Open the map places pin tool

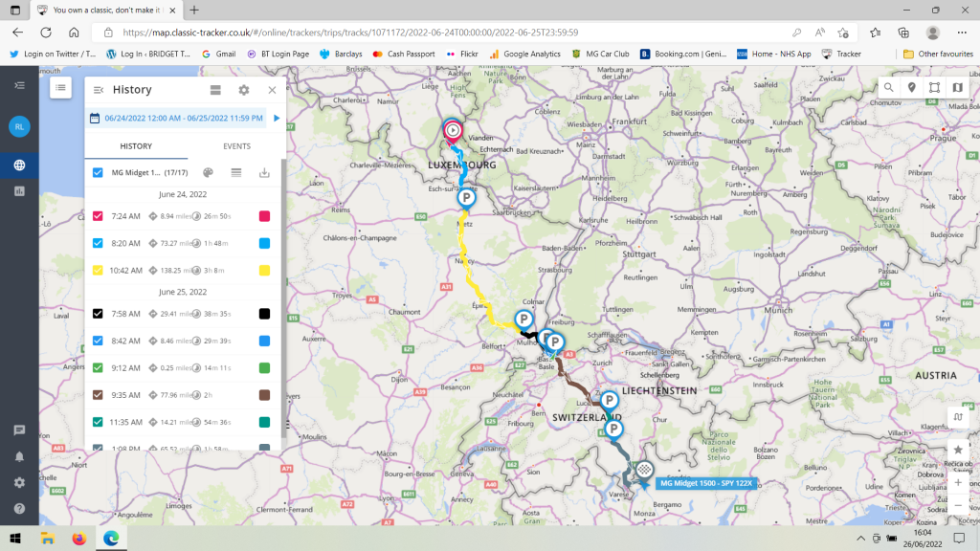[x=912, y=87]
